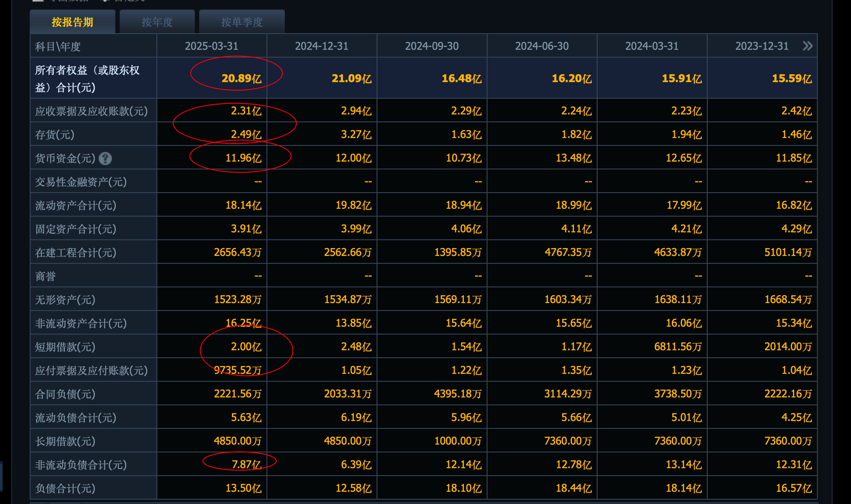This screenshot has width=851, height=504.
Task: Click the circled 20.89亿 equity value
Action: [x=241, y=78]
